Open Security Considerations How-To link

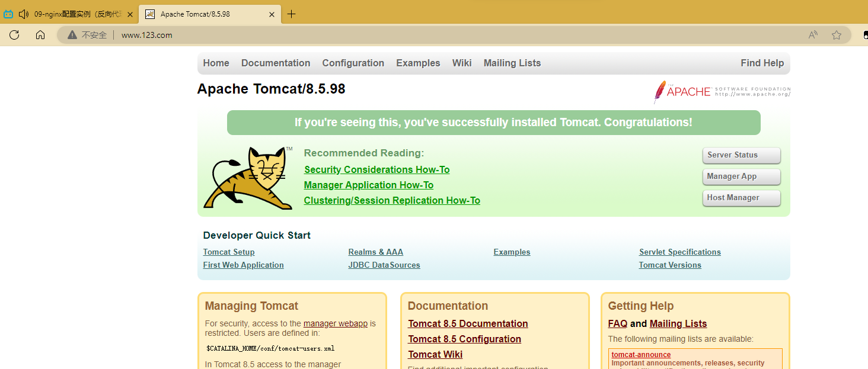point(376,169)
